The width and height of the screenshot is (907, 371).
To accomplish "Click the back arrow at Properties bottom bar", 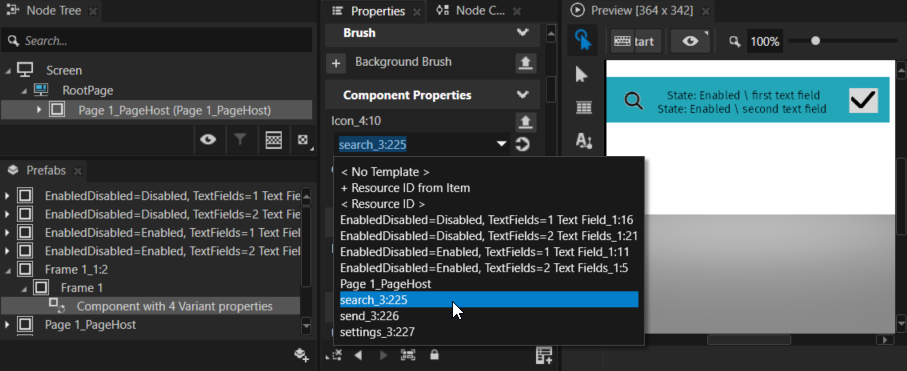I will pyautogui.click(x=358, y=355).
